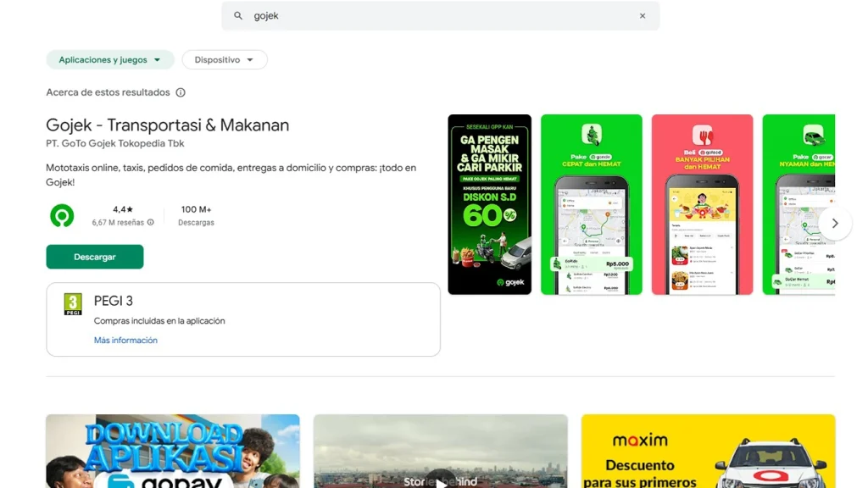Click the PEGI 3 rating badge icon
Screen dimensions: 868x488
(x=73, y=304)
